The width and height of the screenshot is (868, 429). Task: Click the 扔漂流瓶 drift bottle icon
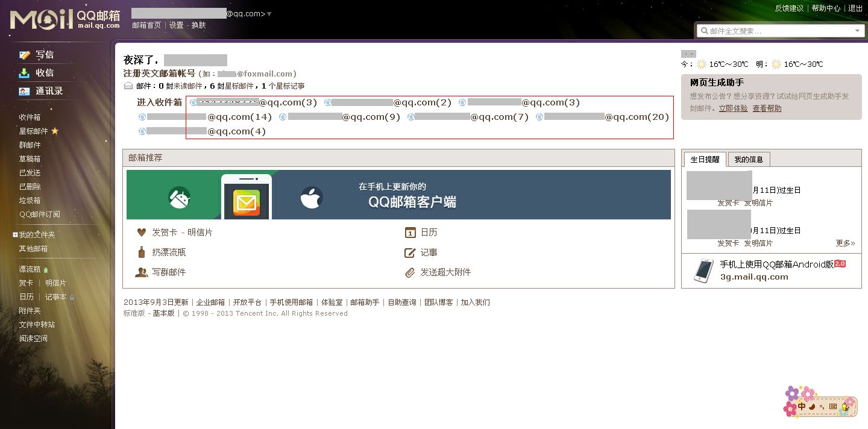142,252
